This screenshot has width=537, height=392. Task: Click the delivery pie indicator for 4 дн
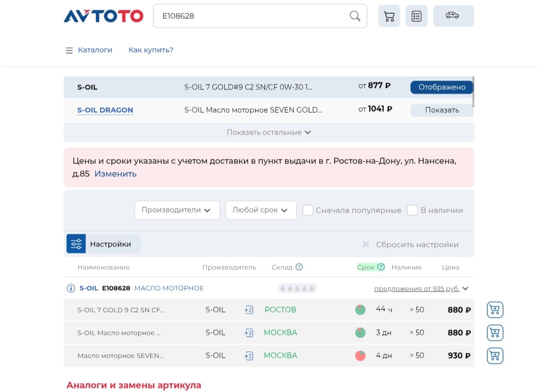click(360, 356)
